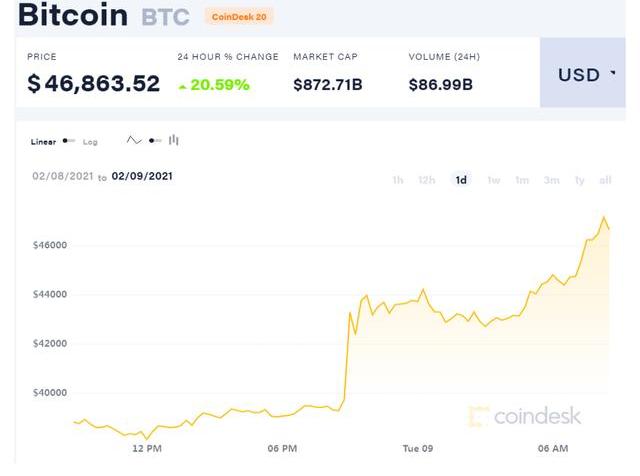Choose the 3m time range
The height and width of the screenshot is (476, 640).
[551, 180]
